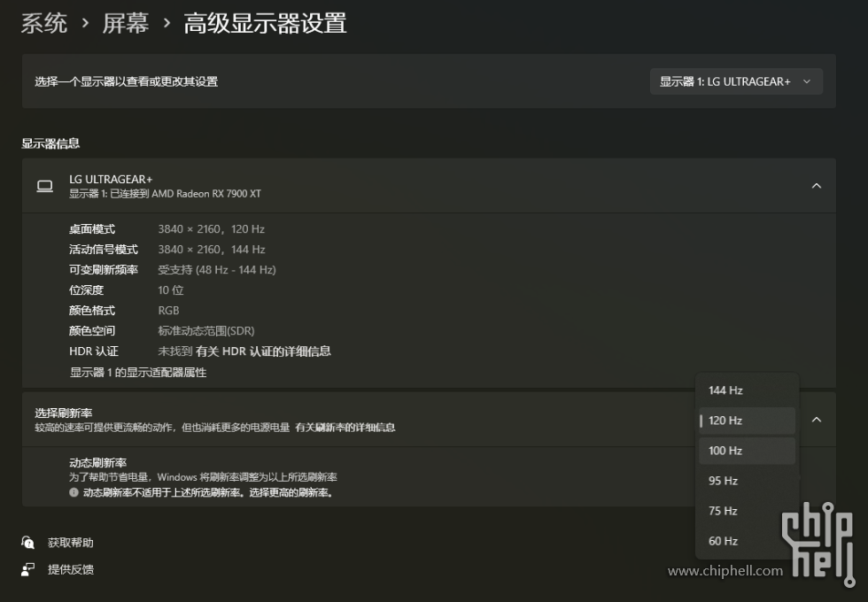
Task: Collapse the 选择刷新率 section chevron
Action: tap(816, 420)
